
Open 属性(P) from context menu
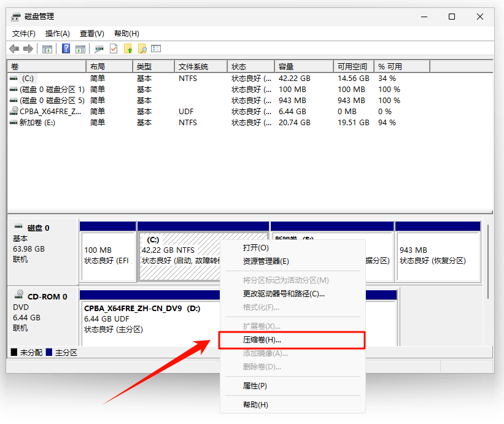pyautogui.click(x=292, y=386)
